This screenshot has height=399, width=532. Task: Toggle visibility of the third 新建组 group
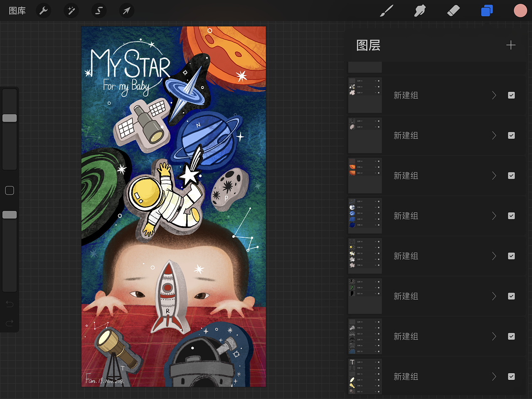click(511, 175)
